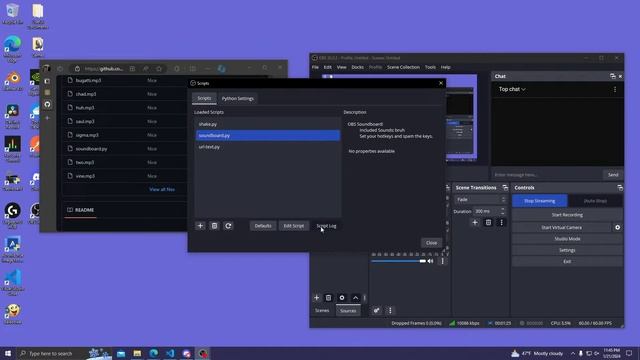Viewport: 640px width, 360px height.
Task: Open advanced audio properties gears icon
Action: click(377, 311)
